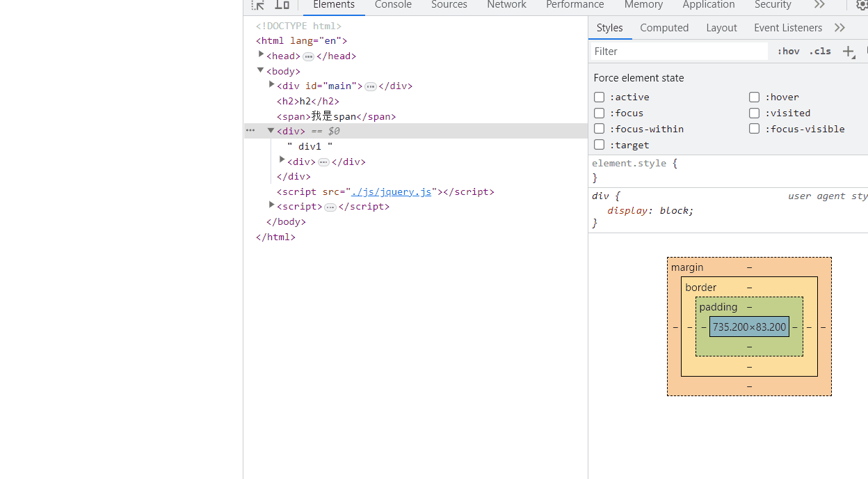Collapse the body element node
Screen dimensions: 868x479
260,70
